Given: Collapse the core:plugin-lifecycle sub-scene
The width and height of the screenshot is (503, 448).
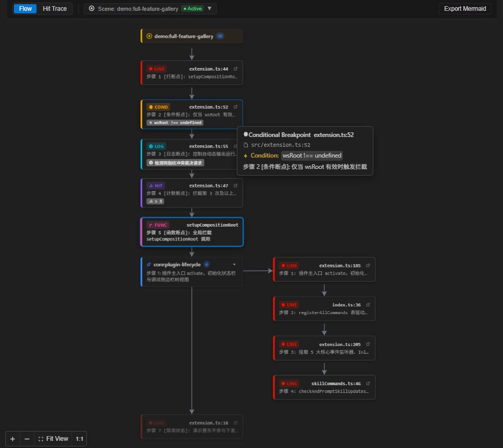Looking at the screenshot, I should [234, 265].
